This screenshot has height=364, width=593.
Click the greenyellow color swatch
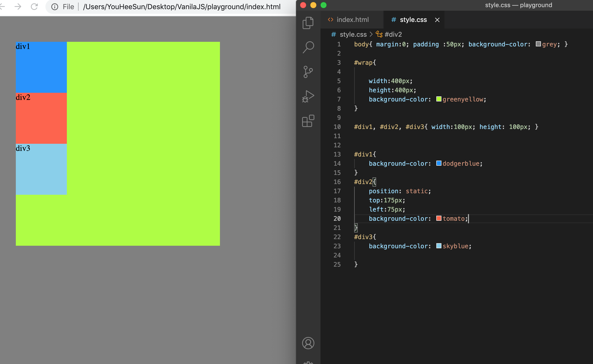[439, 99]
